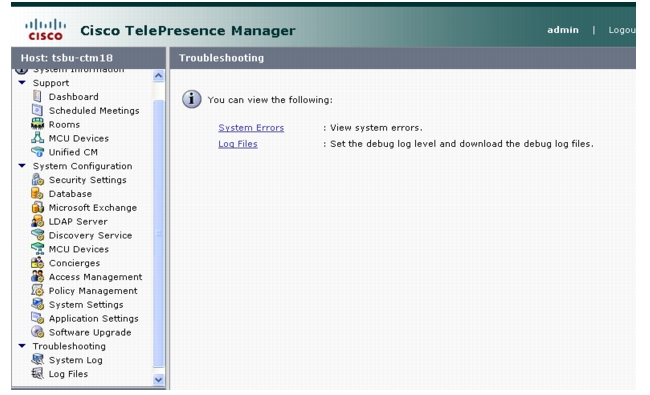
Task: Collapse the System Configuration section arrow
Action: pos(22,165)
